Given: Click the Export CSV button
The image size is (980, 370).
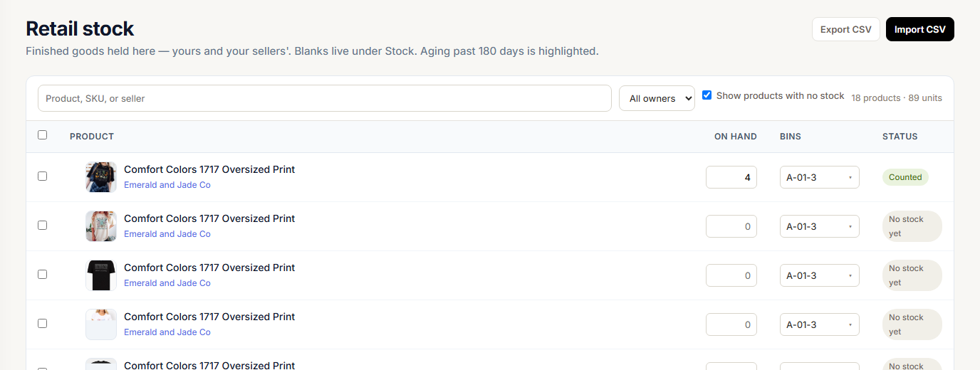Looking at the screenshot, I should click(x=845, y=29).
